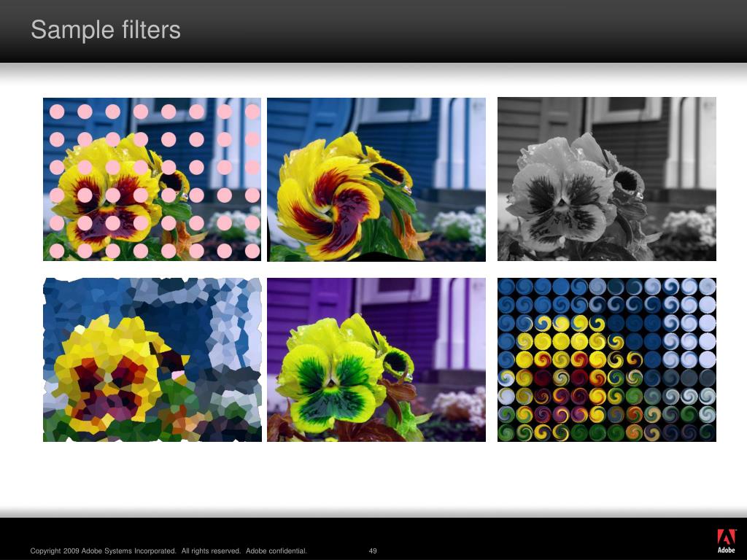Screen dimensions: 747x560
Task: Open the tiled swirl circles image
Action: [x=606, y=359]
